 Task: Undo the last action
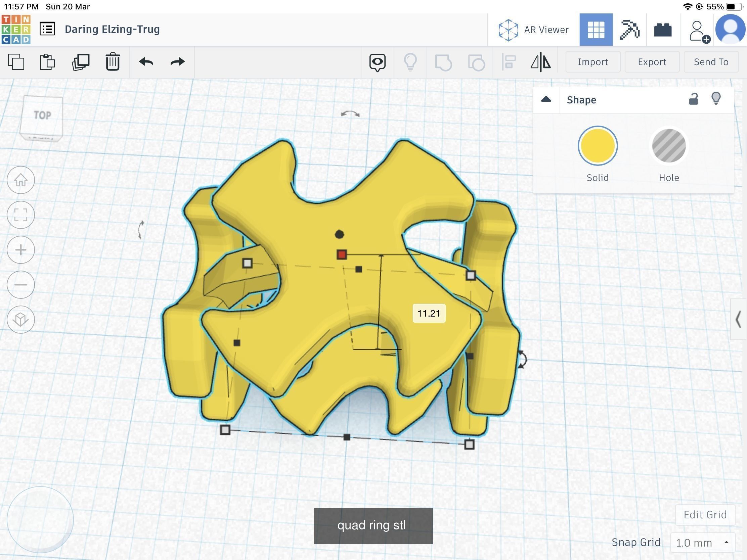point(146,62)
